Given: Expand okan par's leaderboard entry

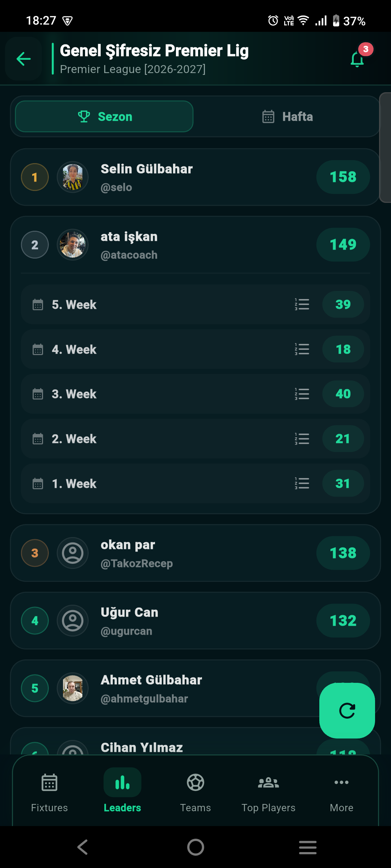Looking at the screenshot, I should click(x=195, y=553).
